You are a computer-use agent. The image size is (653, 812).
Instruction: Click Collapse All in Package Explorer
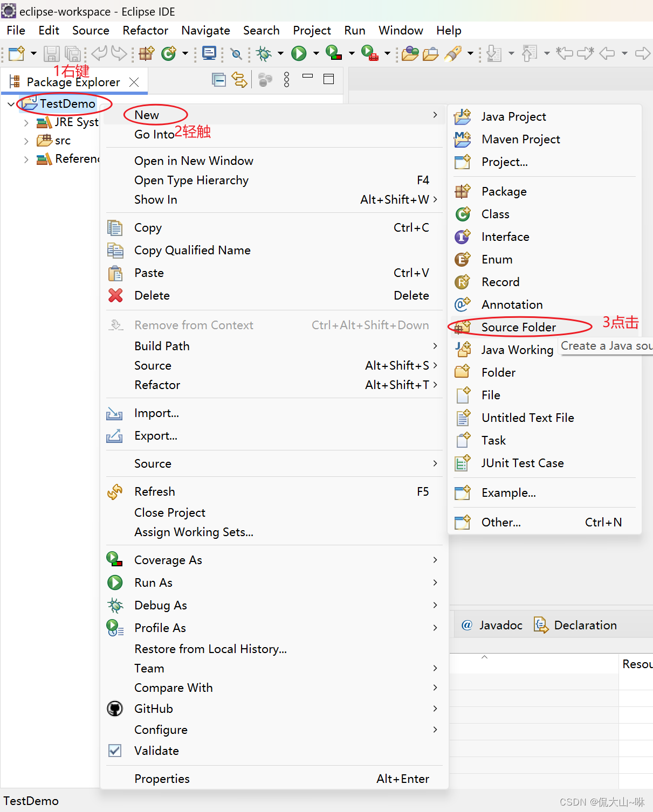pyautogui.click(x=219, y=80)
